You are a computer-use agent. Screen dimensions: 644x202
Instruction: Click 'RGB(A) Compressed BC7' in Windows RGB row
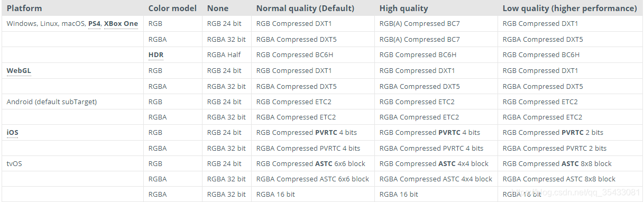420,24
